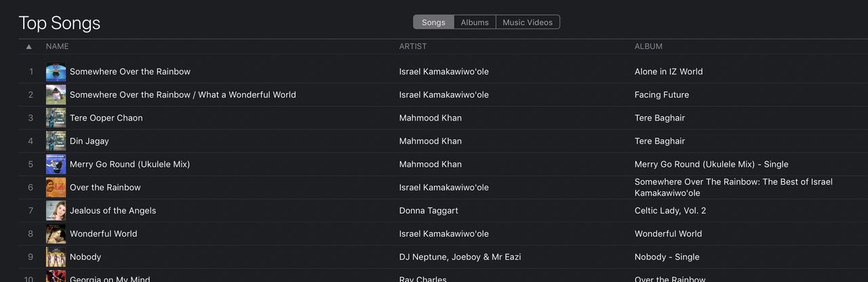Click Over the Rainbow IZ cover art

[x=56, y=188]
